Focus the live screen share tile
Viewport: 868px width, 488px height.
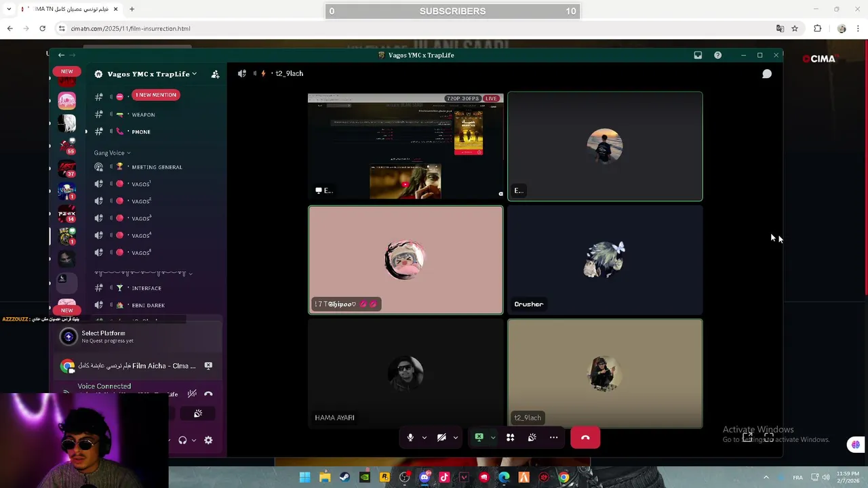pyautogui.click(x=406, y=146)
